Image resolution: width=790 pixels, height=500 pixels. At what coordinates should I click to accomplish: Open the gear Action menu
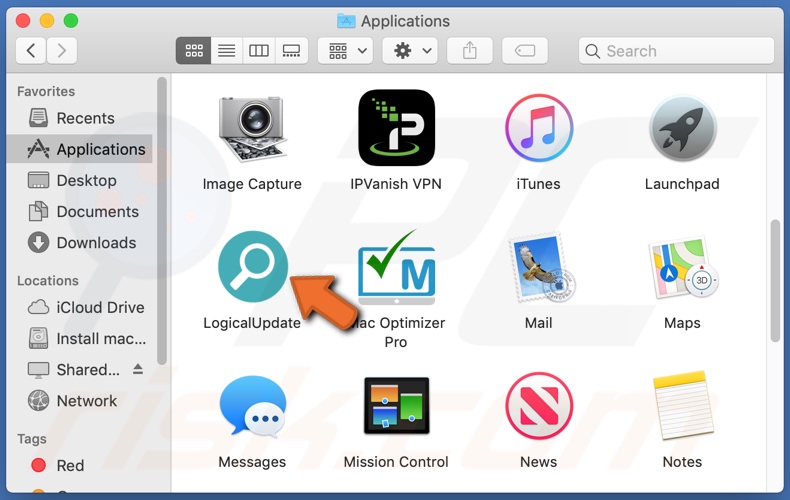[410, 50]
